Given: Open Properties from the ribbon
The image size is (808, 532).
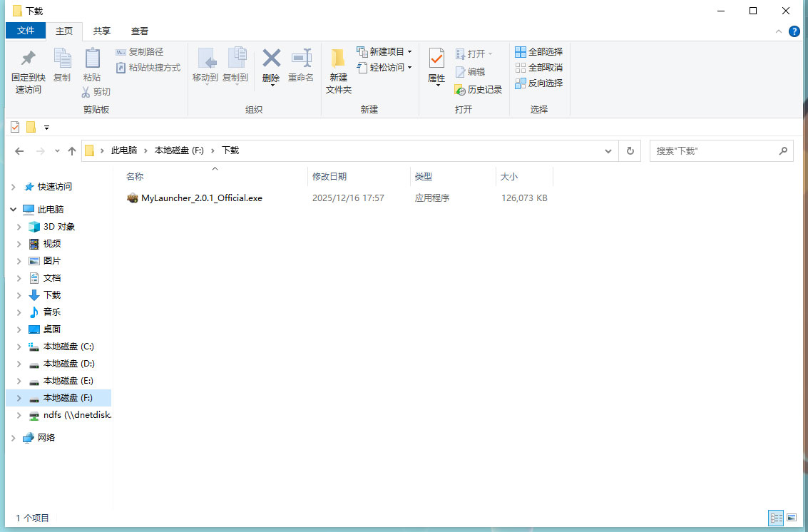Looking at the screenshot, I should point(436,58).
